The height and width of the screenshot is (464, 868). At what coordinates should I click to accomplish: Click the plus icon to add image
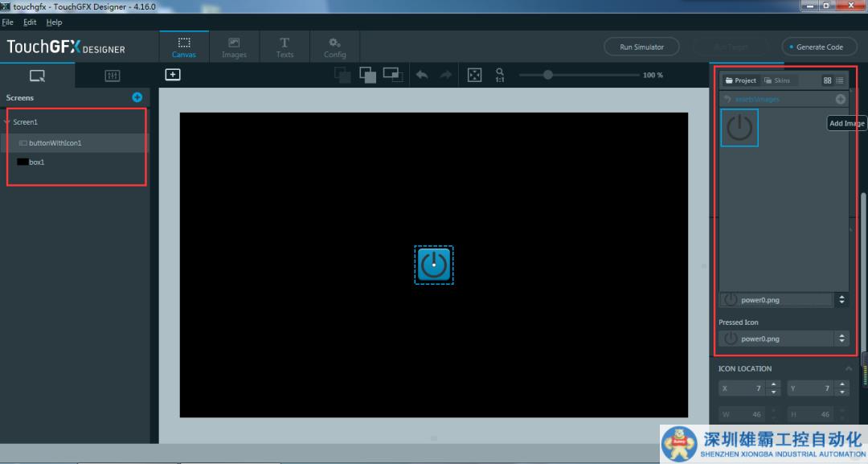coord(841,99)
